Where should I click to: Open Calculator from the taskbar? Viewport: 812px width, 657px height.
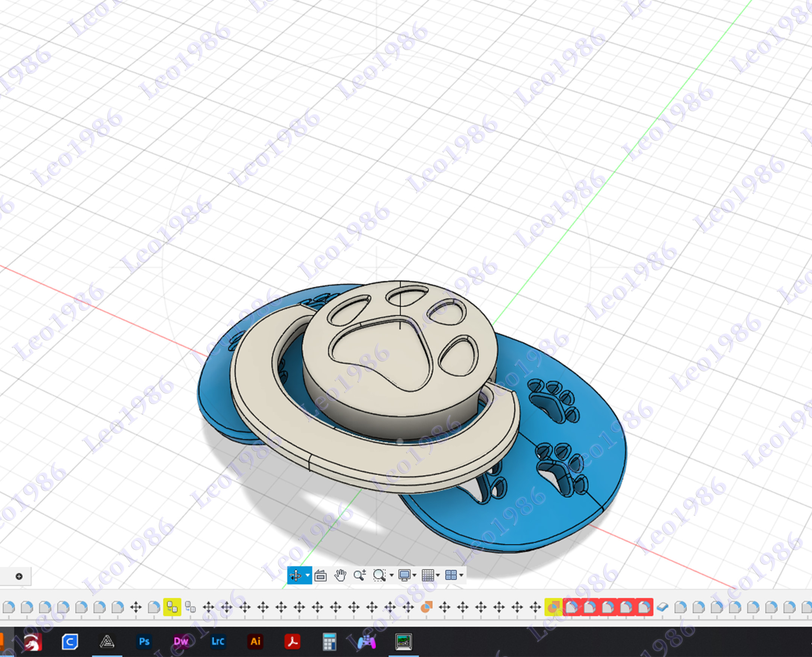coord(329,642)
